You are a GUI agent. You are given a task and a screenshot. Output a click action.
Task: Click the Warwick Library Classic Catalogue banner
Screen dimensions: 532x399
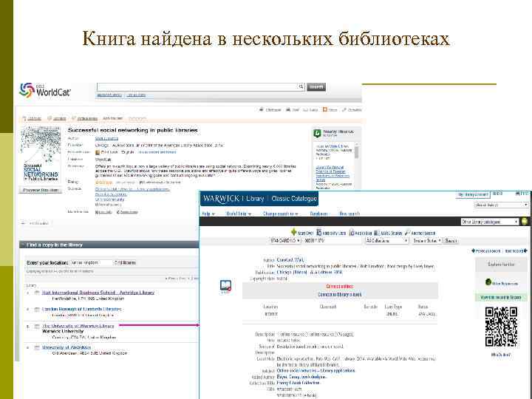[259, 199]
